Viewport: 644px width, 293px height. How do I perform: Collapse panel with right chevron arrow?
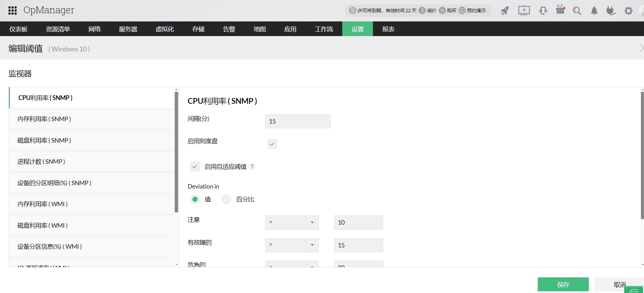pos(642,48)
